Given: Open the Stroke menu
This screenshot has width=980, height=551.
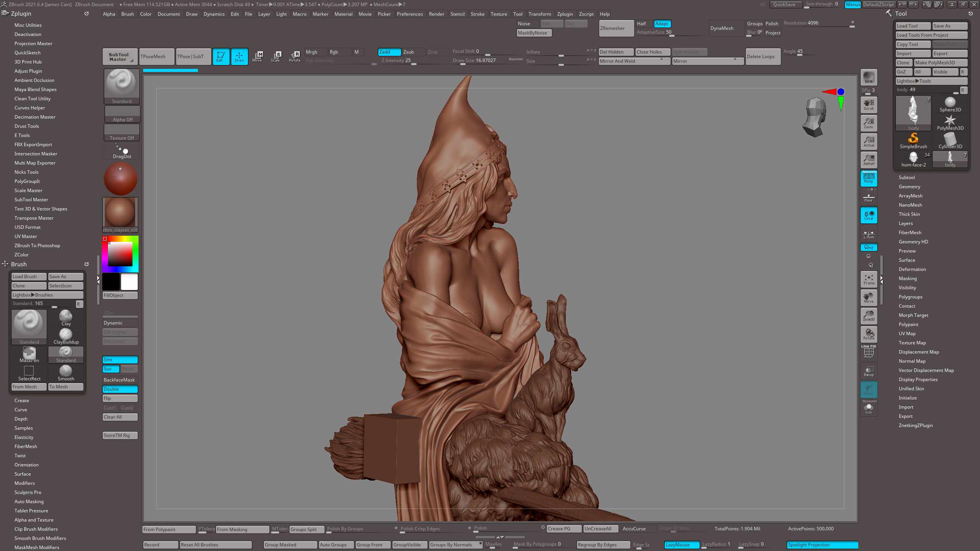Looking at the screenshot, I should click(x=477, y=14).
